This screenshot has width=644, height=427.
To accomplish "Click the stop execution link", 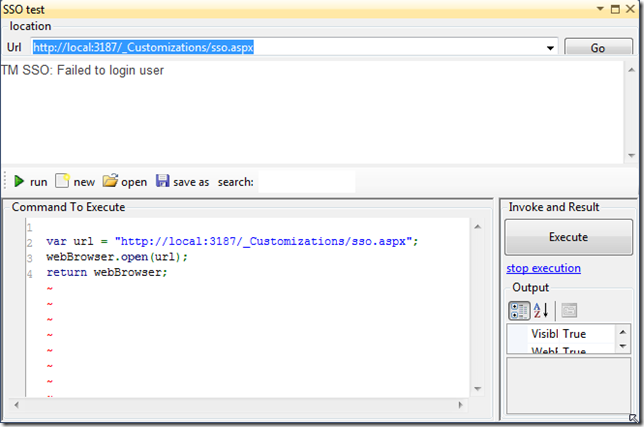I will (x=543, y=268).
